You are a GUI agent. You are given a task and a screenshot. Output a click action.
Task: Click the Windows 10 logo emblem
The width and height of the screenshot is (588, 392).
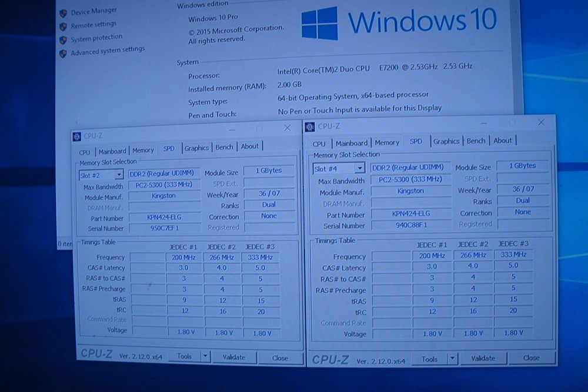319,24
